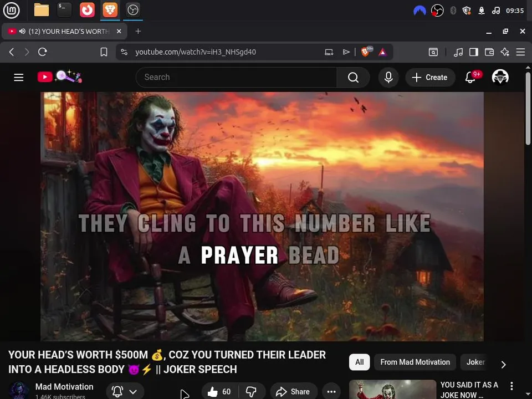Show more filter chips with right arrow
Screen dimensions: 532x399
coord(504,365)
